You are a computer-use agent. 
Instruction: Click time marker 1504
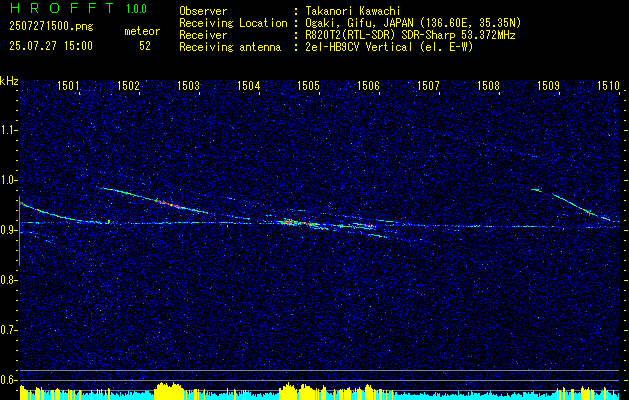(248, 85)
